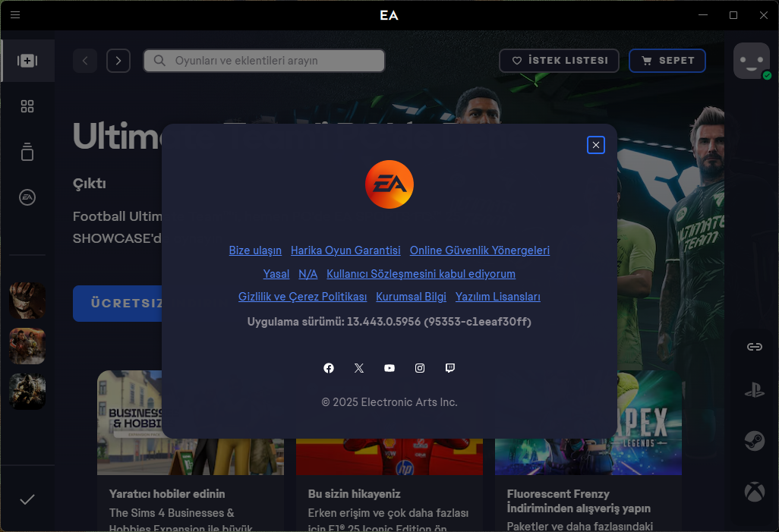Click the EA logo in the dialog
The height and width of the screenshot is (532, 779).
pyautogui.click(x=389, y=184)
